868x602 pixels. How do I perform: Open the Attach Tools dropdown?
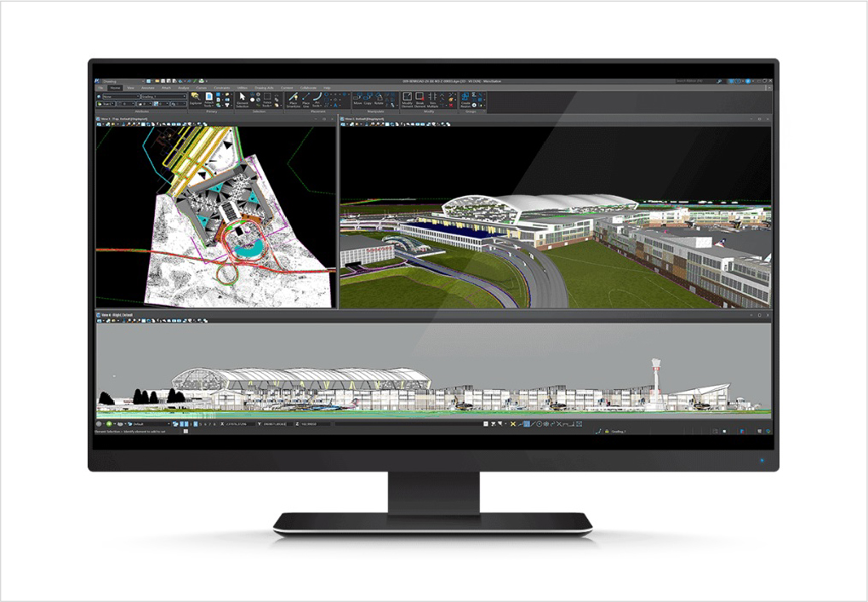point(210,99)
